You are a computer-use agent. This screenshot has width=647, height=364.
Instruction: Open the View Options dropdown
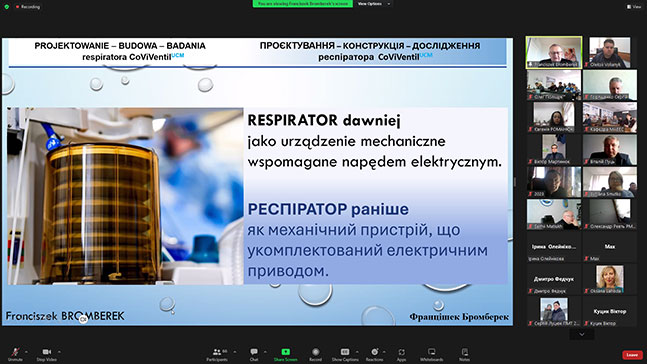coord(373,4)
